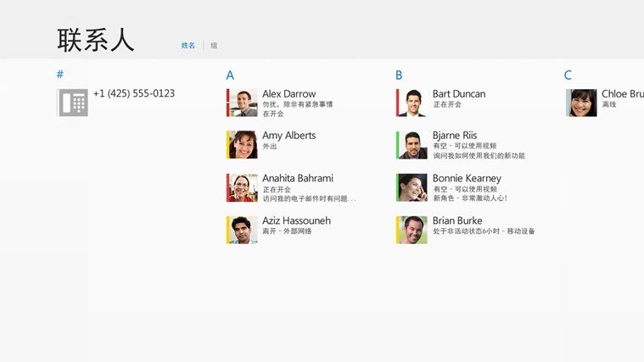Viewport: 644px width, 362px height.
Task: Click the name Bjarne Riis
Action: click(455, 136)
